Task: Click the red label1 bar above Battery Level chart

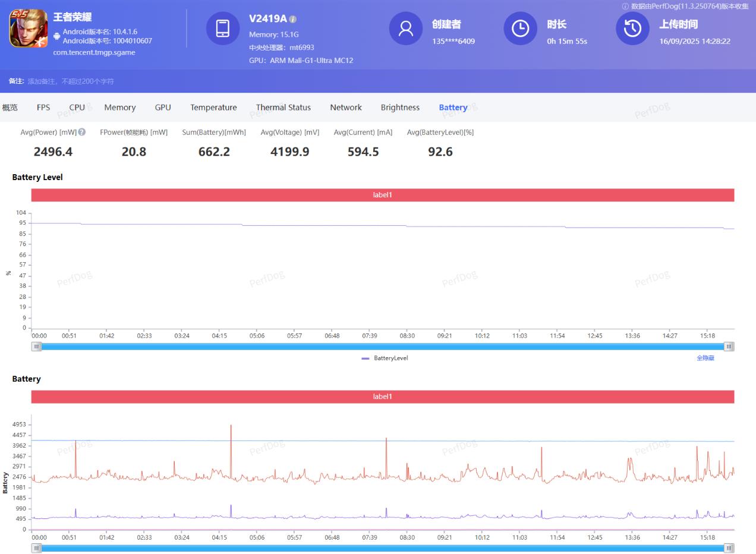Action: coord(383,195)
